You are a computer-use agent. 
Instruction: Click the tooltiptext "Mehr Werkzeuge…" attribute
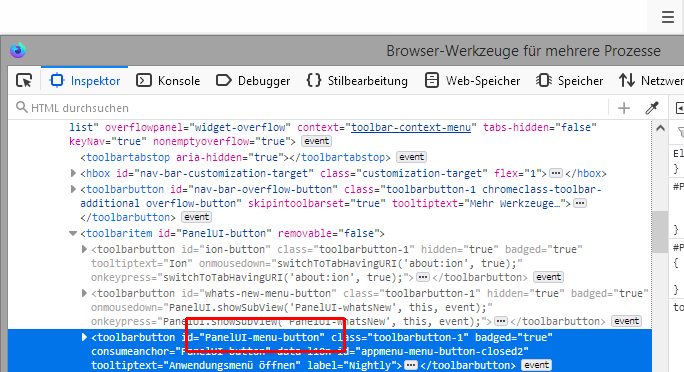478,203
